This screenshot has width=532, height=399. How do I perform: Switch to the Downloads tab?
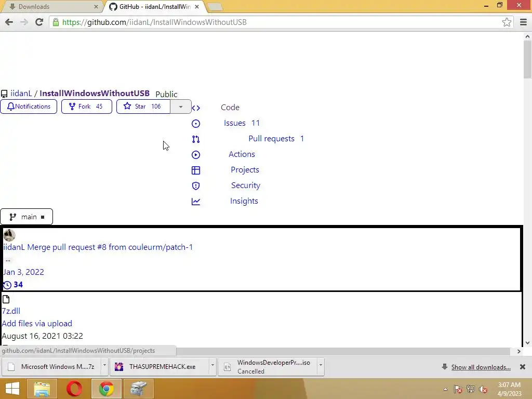[x=51, y=6]
